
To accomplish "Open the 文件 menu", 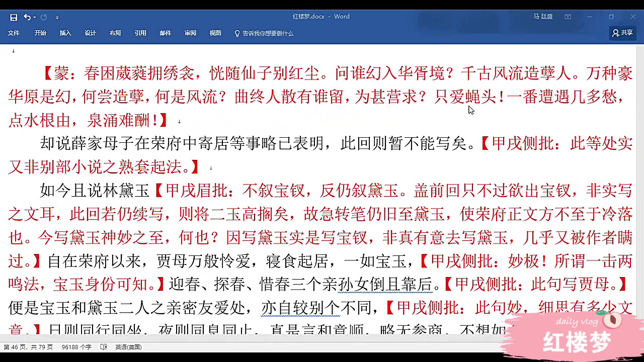I will [14, 33].
